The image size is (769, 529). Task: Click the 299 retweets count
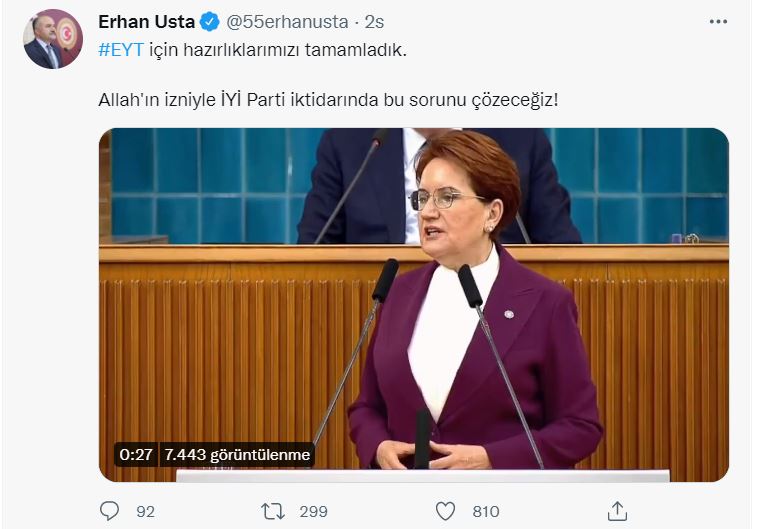tap(313, 512)
